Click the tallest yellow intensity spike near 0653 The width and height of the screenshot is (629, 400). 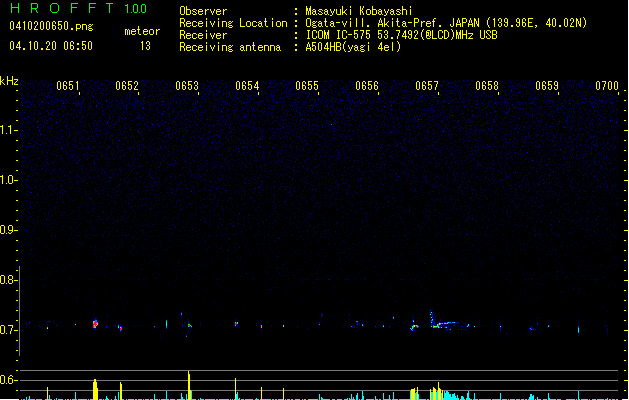(x=189, y=385)
